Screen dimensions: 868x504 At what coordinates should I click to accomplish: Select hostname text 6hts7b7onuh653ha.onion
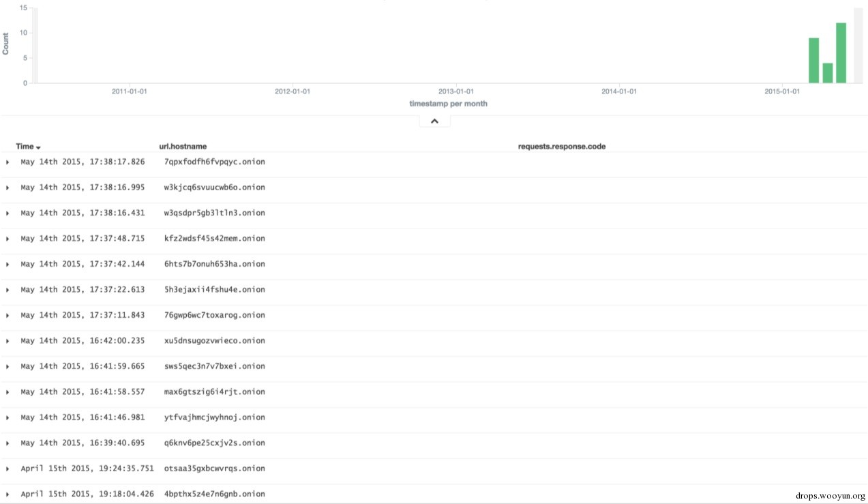click(215, 264)
